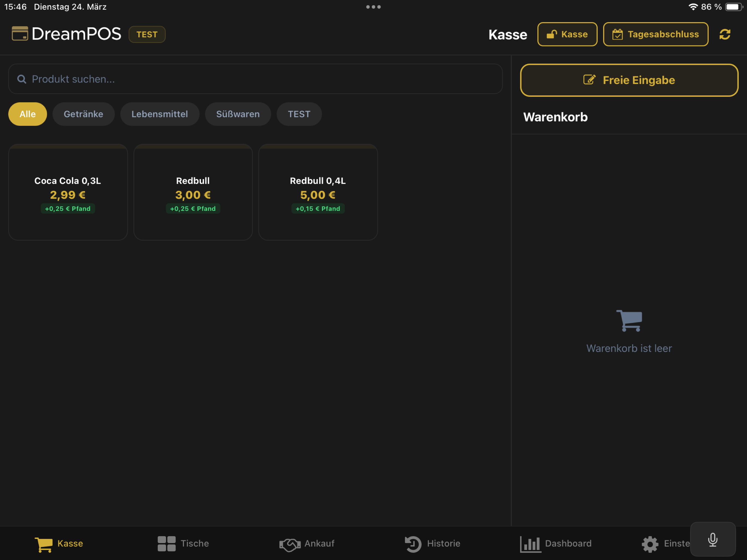Click the +0,25 € Pfand badge on Coca Cola
747x560 pixels.
[68, 209]
